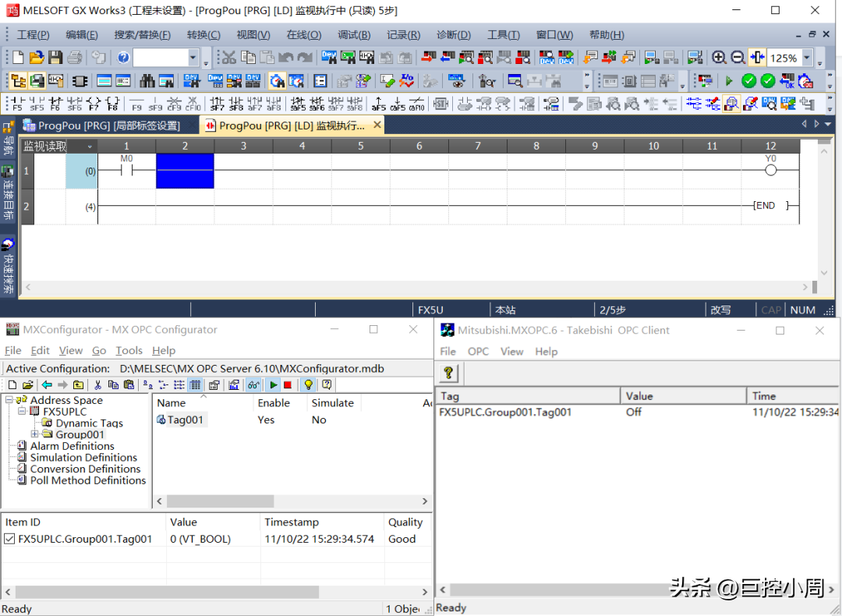Click the red stop button in MXConfigurator
The image size is (842, 616).
click(288, 384)
